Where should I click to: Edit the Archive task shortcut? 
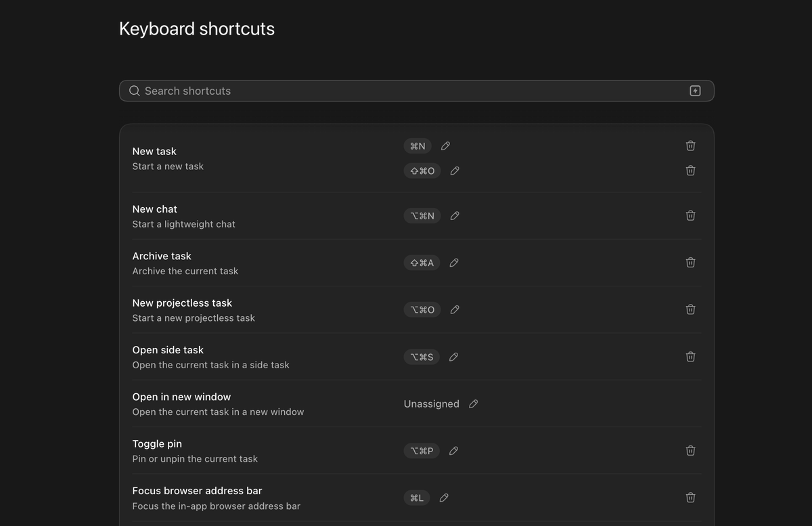(454, 263)
